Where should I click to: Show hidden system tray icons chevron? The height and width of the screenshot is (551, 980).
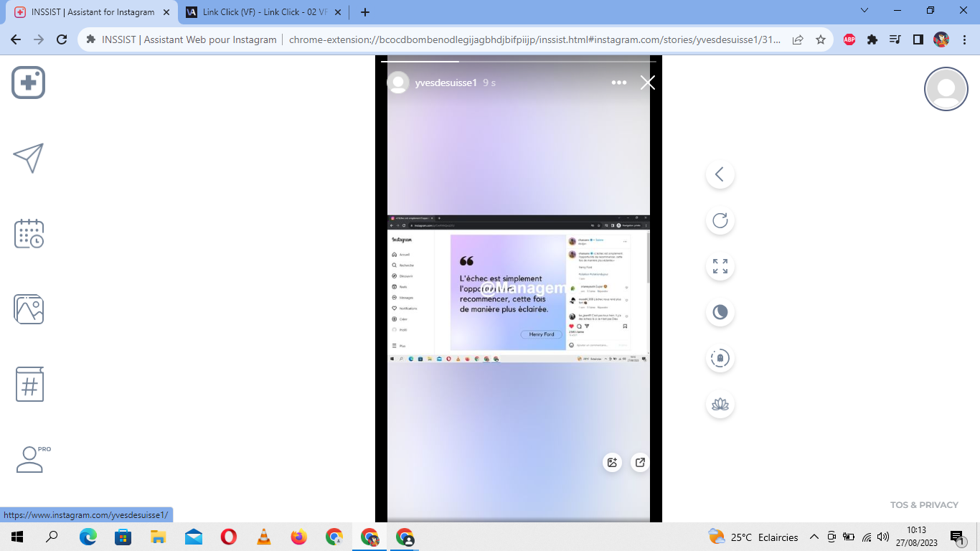click(814, 537)
